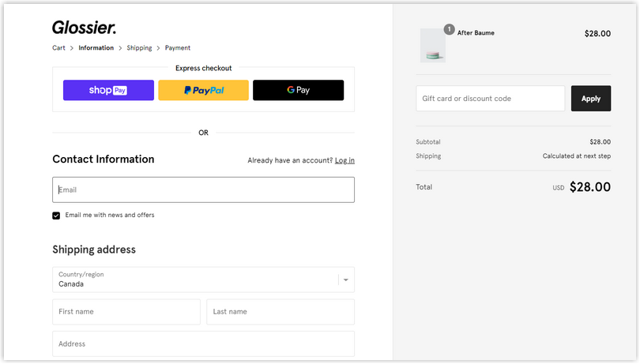Pay with Shop Pay express checkout
This screenshot has height=364, width=640.
pos(108,90)
